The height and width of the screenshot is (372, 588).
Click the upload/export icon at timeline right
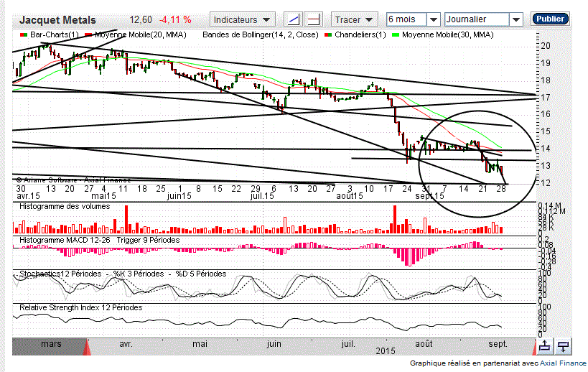[x=544, y=345]
